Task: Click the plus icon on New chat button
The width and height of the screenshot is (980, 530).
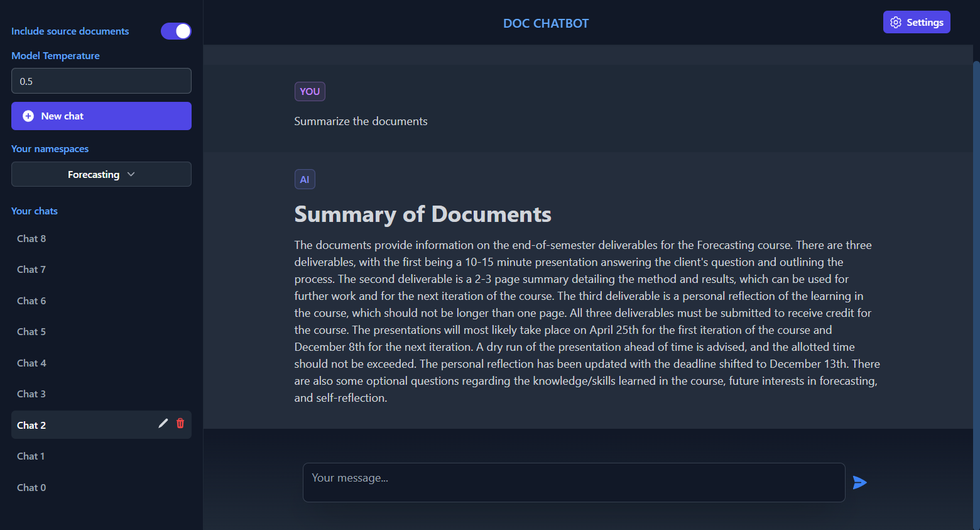Action: tap(28, 116)
